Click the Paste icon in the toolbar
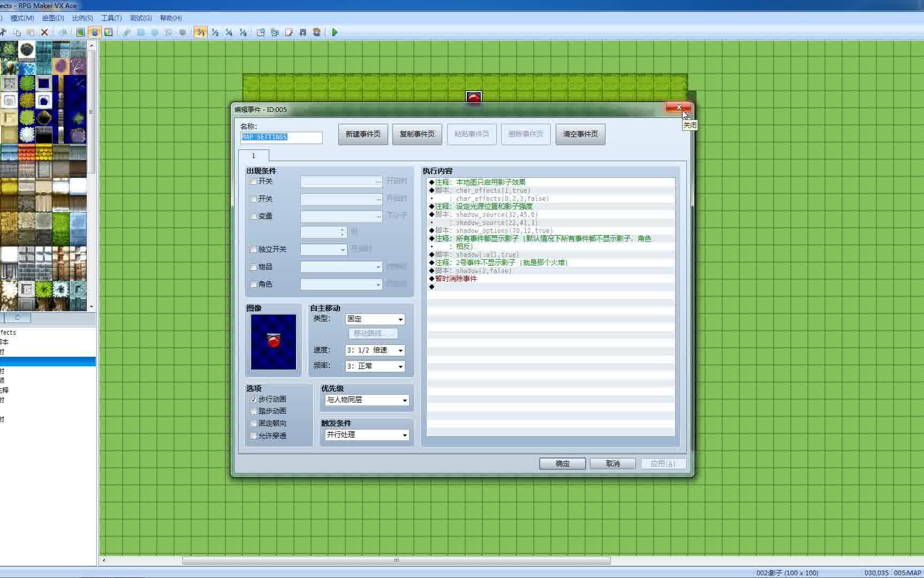 click(x=31, y=32)
